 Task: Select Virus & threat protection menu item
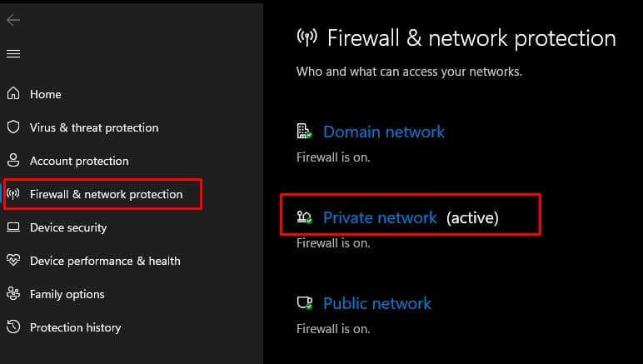(x=94, y=127)
